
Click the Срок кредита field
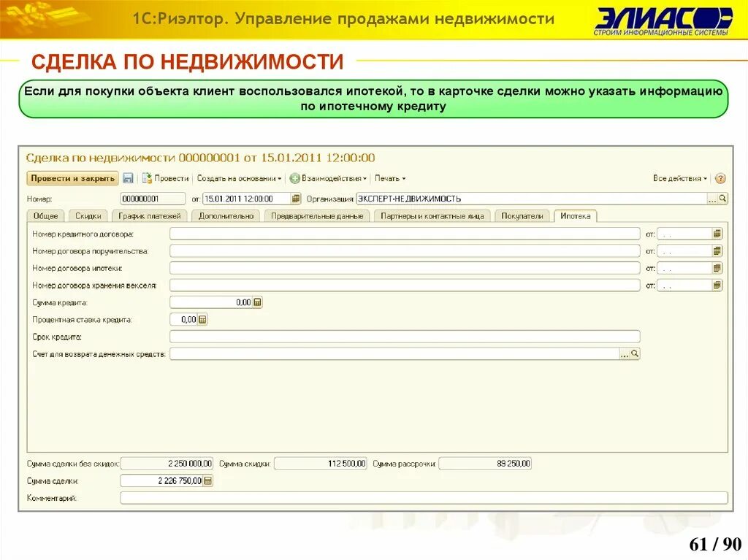click(x=405, y=337)
